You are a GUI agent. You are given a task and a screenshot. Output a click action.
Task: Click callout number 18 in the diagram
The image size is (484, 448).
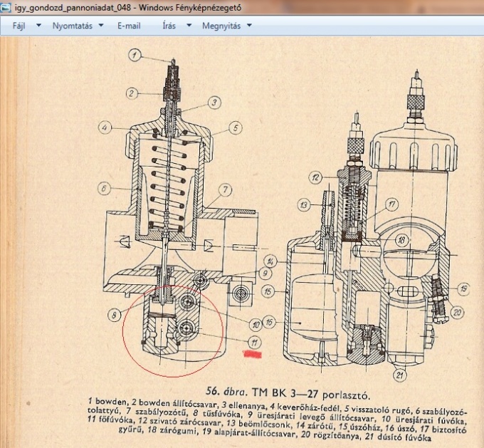point(402,241)
